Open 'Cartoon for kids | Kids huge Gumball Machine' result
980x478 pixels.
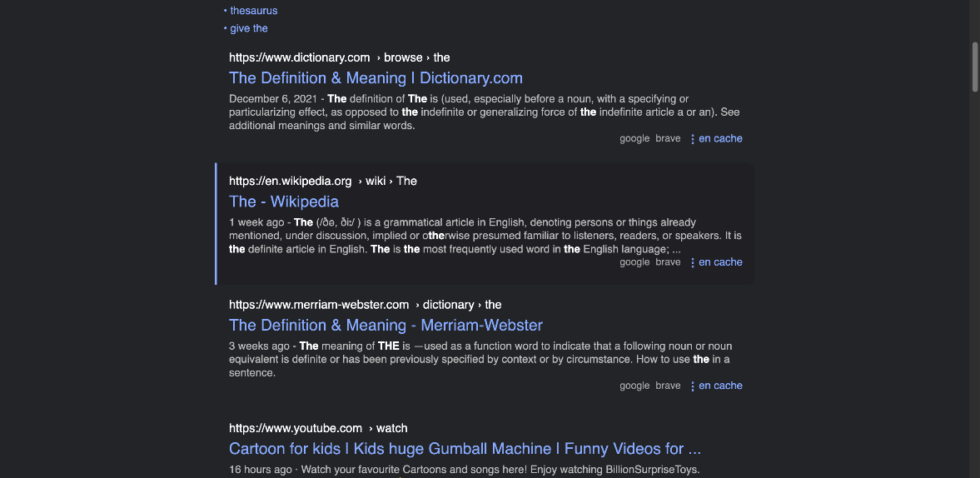[465, 449]
